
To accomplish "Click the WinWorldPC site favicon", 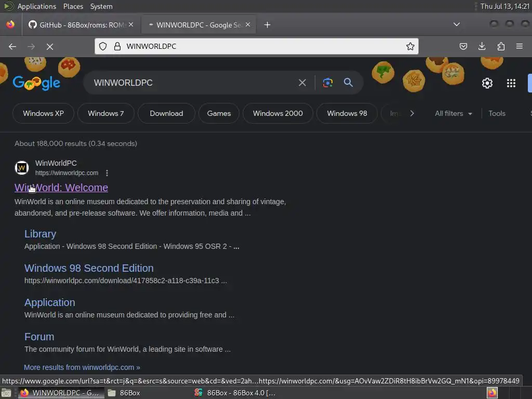I will pyautogui.click(x=22, y=168).
